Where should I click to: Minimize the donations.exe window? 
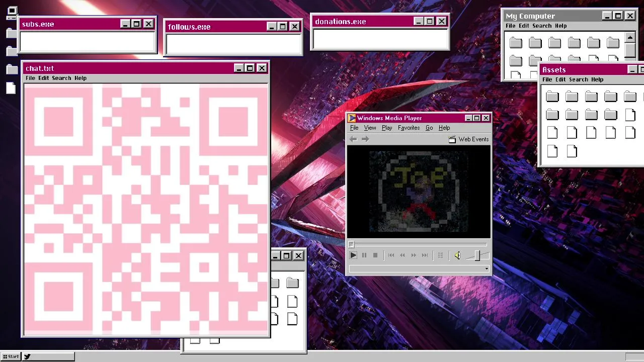click(x=419, y=21)
